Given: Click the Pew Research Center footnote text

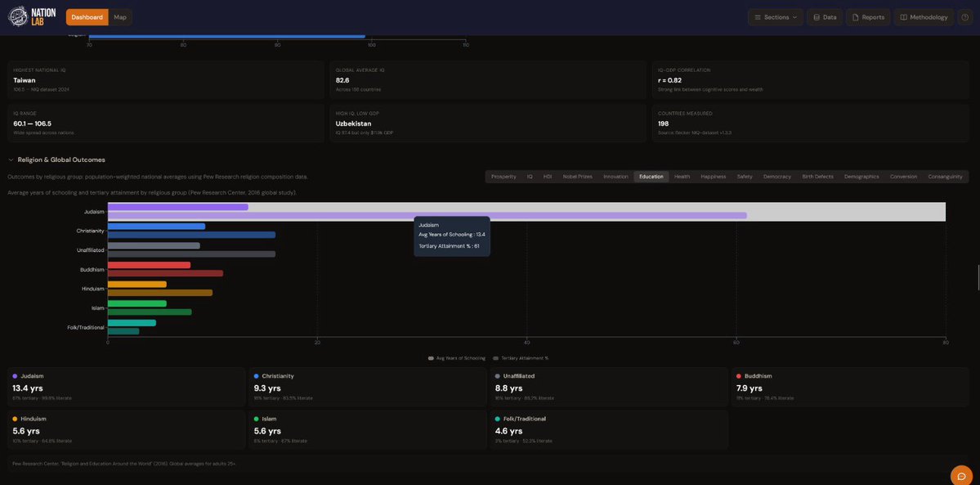Looking at the screenshot, I should 123,464.
